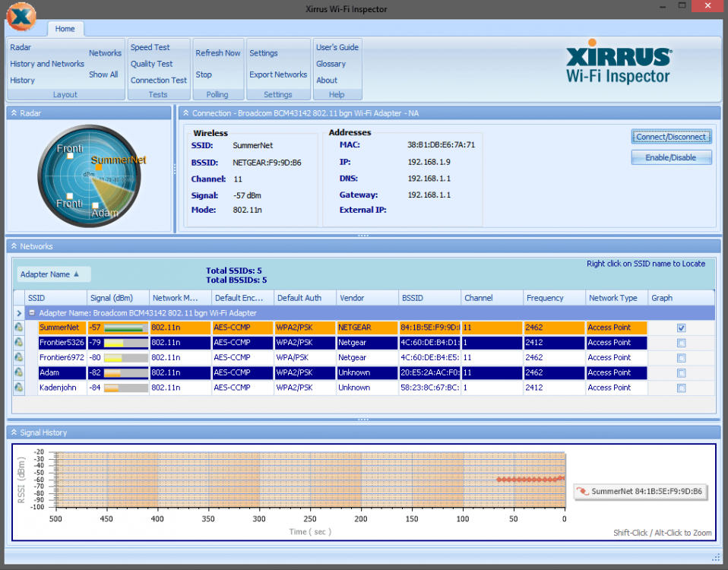This screenshot has height=570, width=728.
Task: Collapse the Radar panel
Action: click(x=14, y=112)
